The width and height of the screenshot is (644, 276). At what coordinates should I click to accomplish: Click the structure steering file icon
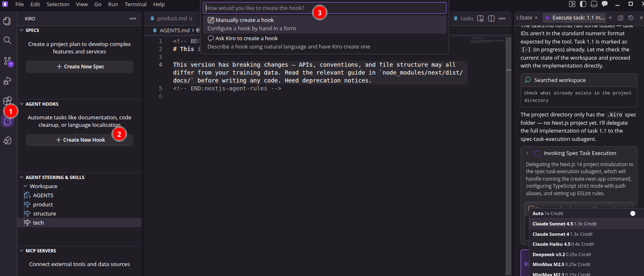27,213
